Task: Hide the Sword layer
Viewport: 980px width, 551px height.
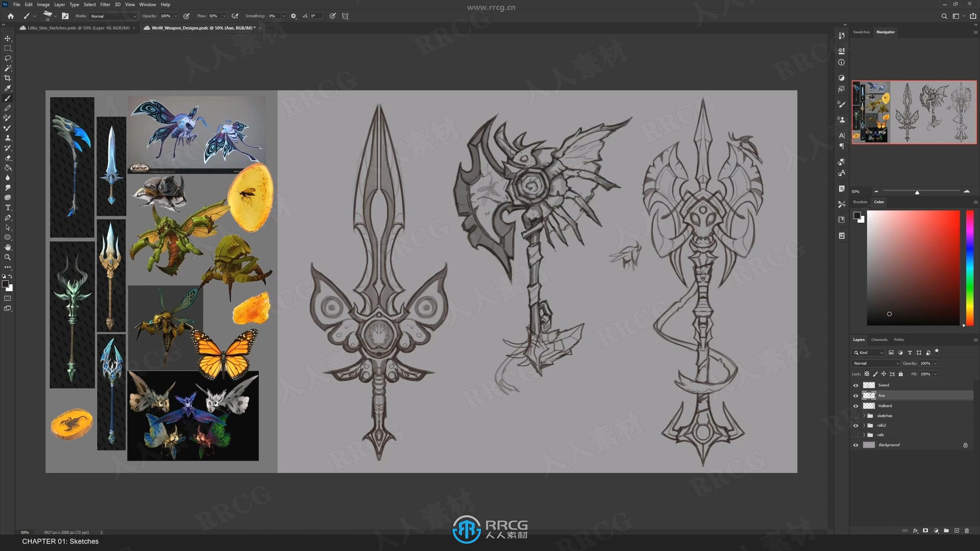Action: [x=856, y=385]
